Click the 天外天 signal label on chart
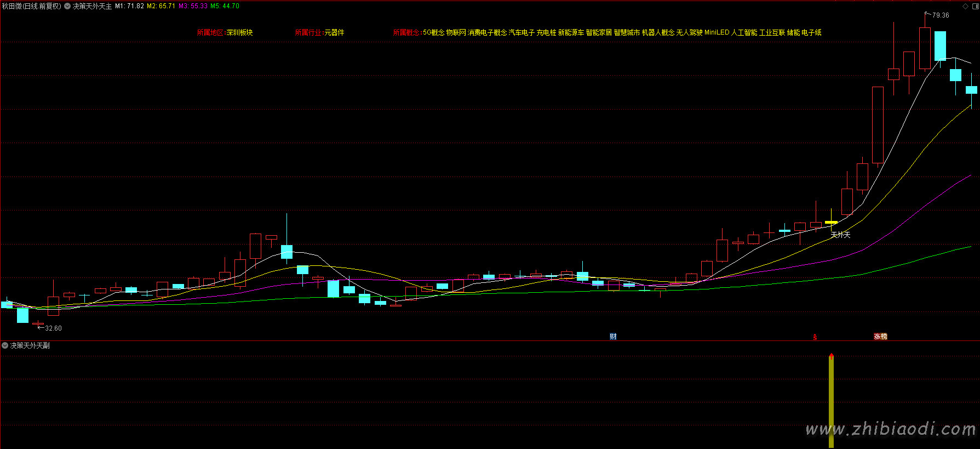 pyautogui.click(x=840, y=235)
